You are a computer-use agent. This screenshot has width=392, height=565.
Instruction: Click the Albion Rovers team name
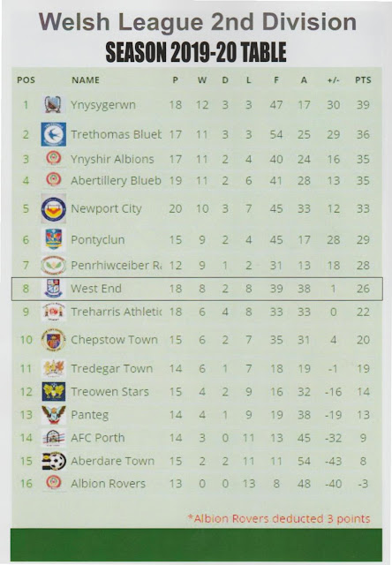[x=108, y=484]
